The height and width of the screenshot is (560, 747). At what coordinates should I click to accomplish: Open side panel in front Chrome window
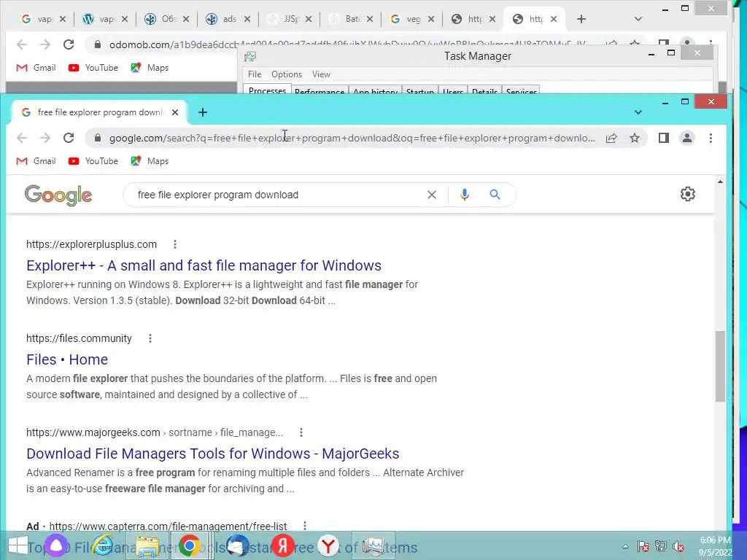pos(664,138)
